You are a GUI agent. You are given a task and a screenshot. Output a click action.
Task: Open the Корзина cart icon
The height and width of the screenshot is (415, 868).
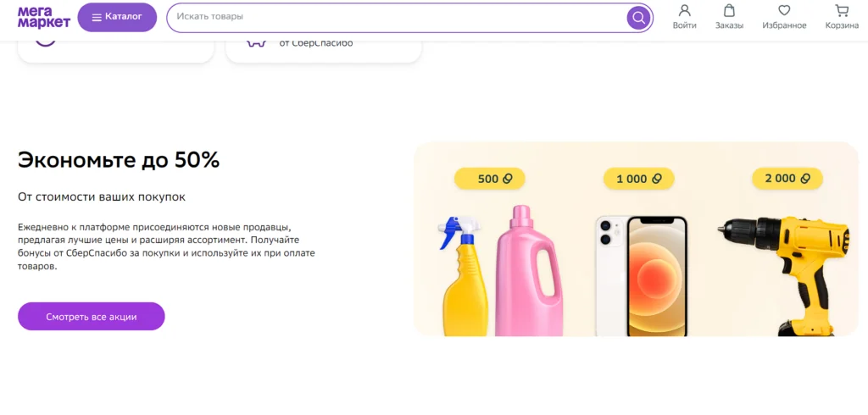click(x=842, y=11)
